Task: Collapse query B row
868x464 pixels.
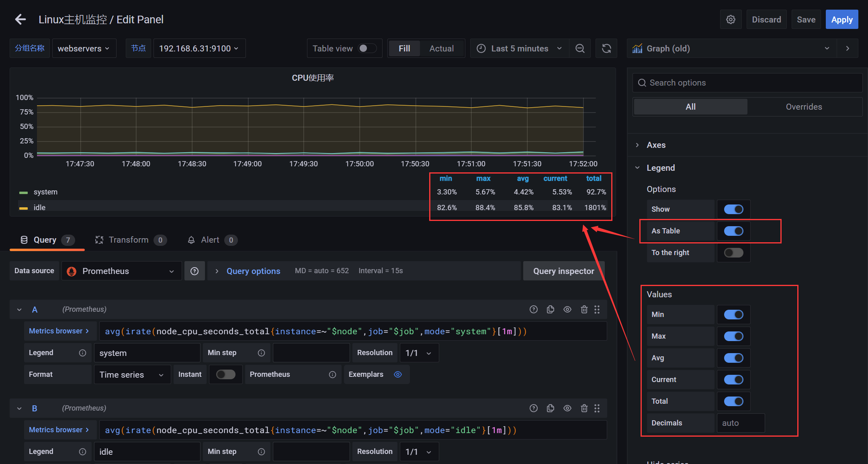Action: (x=19, y=409)
